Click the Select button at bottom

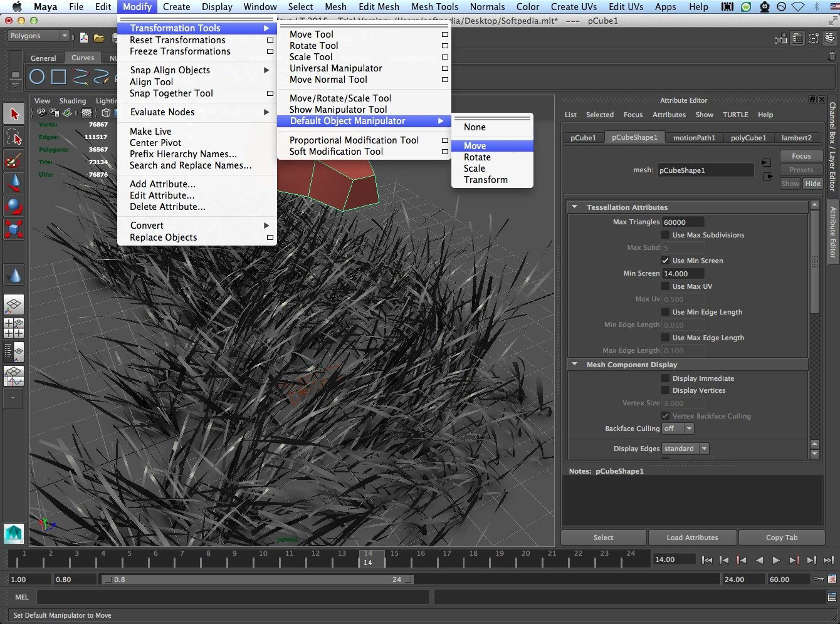(x=603, y=538)
